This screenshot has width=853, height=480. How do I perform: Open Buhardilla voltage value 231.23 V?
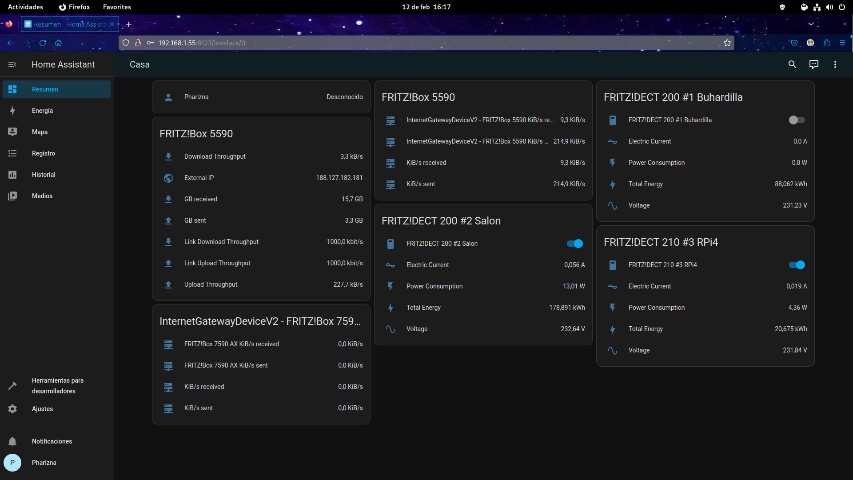point(795,206)
